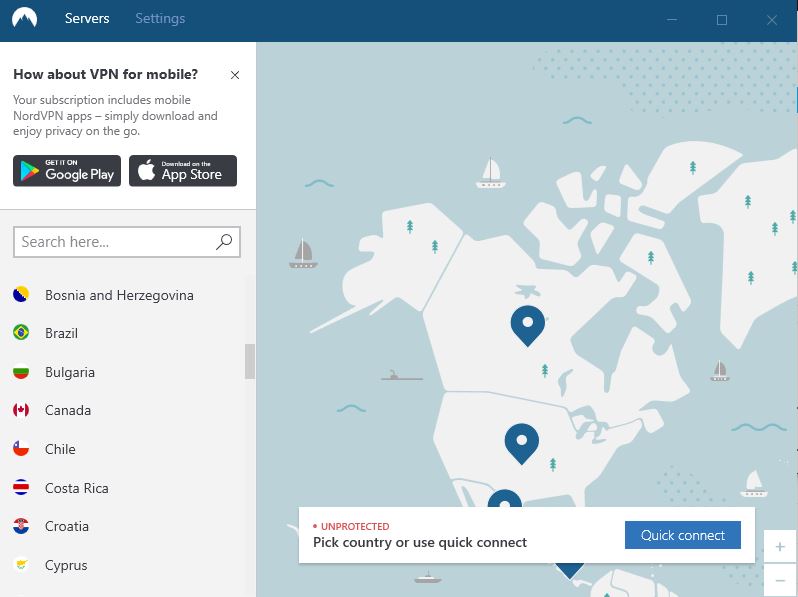This screenshot has width=798, height=597.
Task: Zoom out the map with minus button
Action: 780,580
